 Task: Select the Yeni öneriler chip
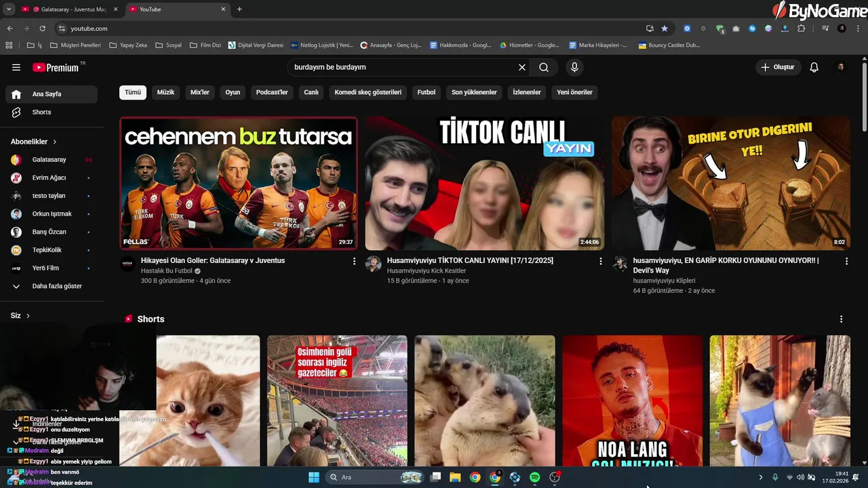[x=574, y=92]
